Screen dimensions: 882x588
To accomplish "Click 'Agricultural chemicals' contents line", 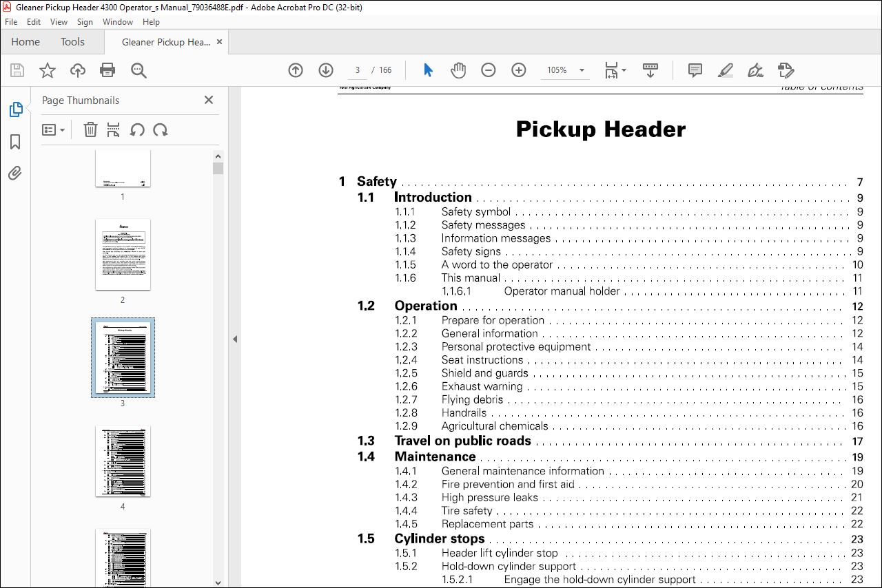I will [x=495, y=426].
